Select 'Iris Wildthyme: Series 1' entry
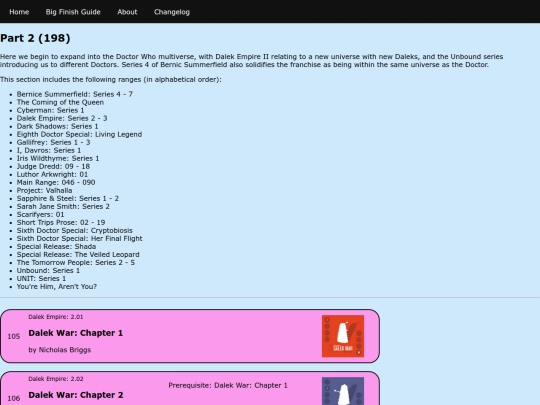This screenshot has width=540, height=405. click(58, 158)
